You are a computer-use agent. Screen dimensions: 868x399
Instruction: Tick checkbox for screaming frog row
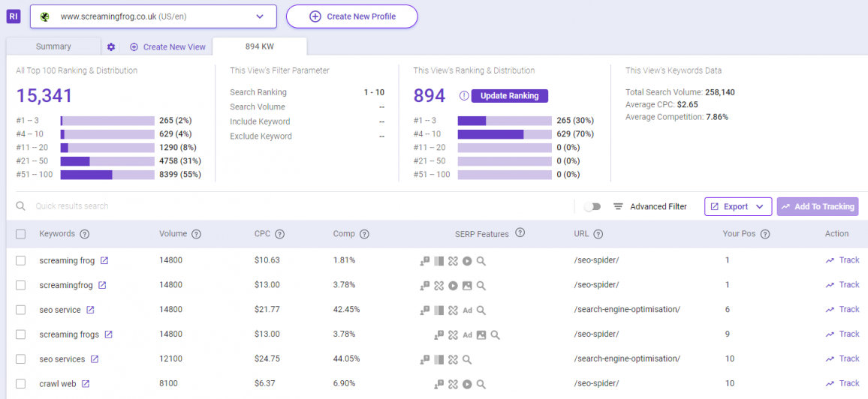[20, 260]
